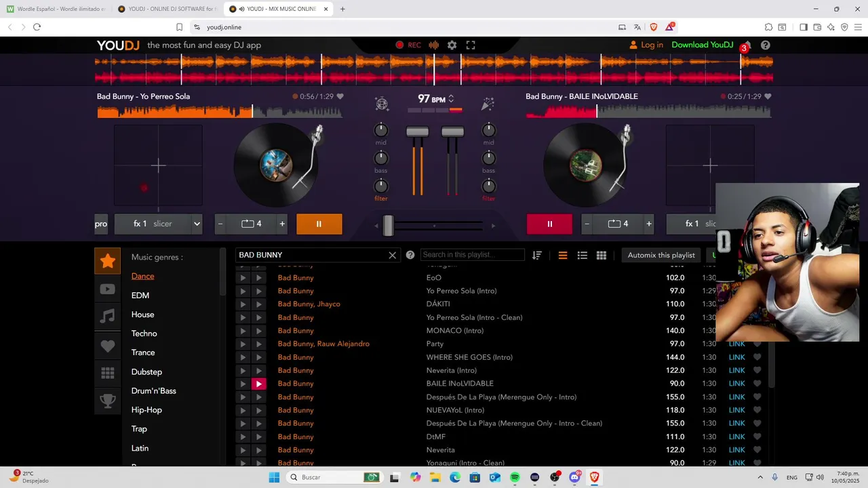Click the question mark next to search

tap(410, 255)
